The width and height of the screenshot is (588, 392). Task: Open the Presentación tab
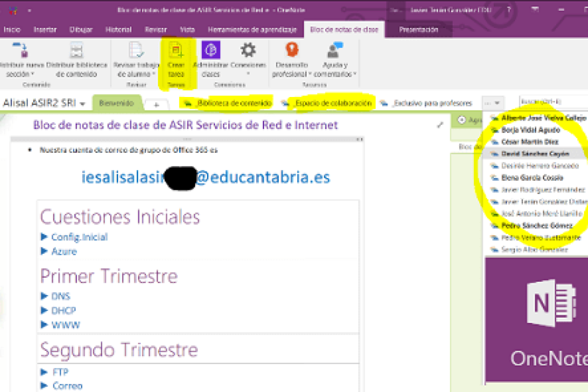(418, 29)
